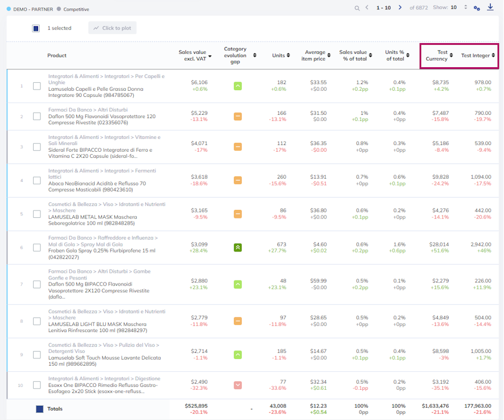
Task: Open the table settings gears icon
Action: 477,8
